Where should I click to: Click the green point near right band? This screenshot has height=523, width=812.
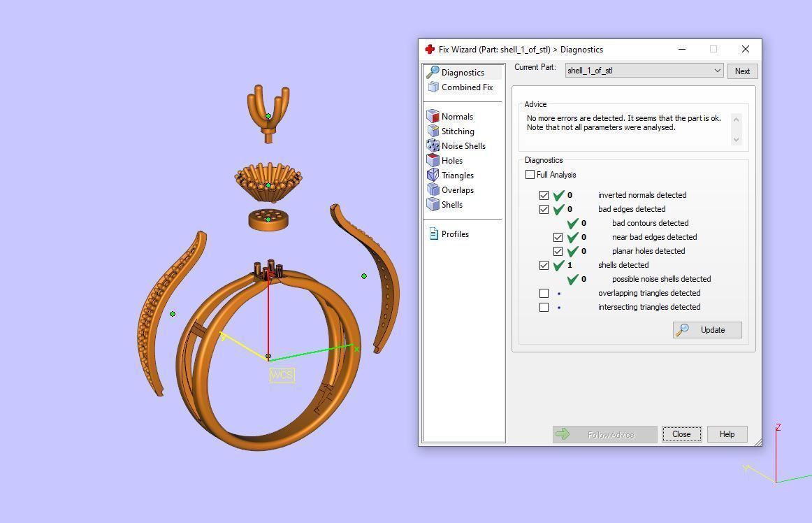(364, 276)
